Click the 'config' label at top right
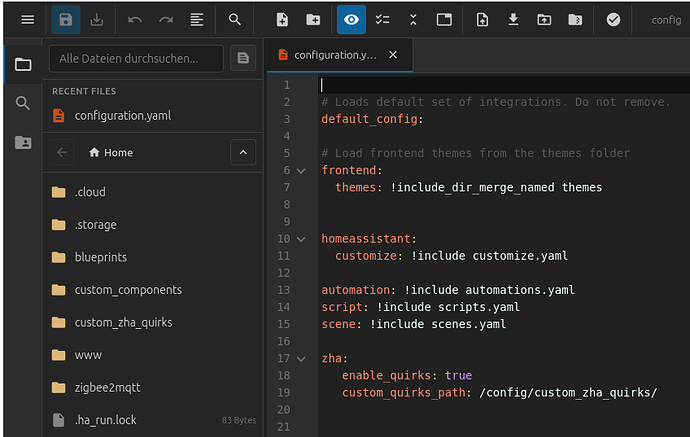690x437 pixels. [x=666, y=20]
